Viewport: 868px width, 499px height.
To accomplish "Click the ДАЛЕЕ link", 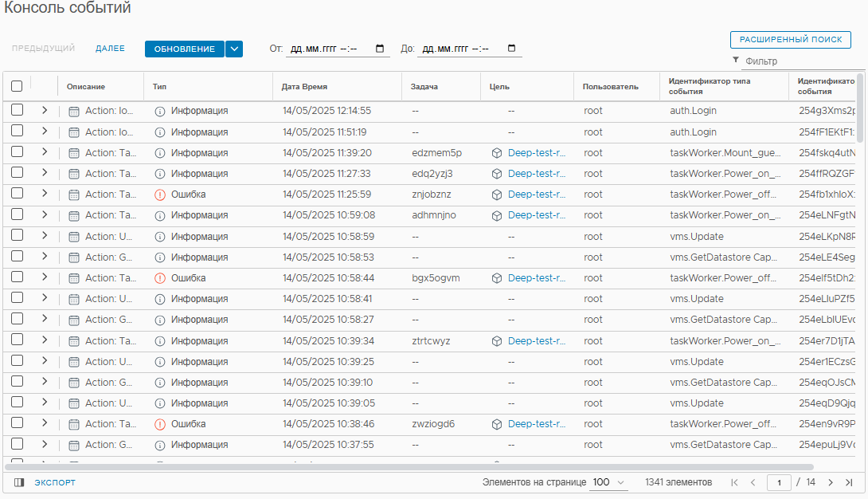I will [110, 48].
